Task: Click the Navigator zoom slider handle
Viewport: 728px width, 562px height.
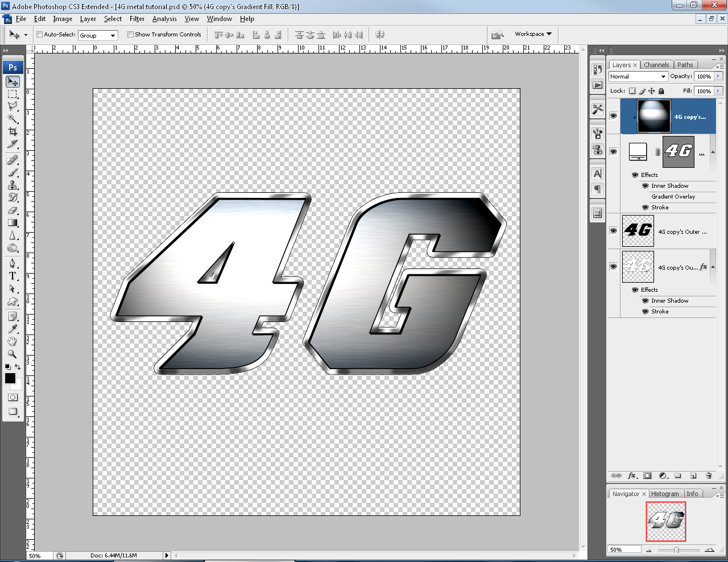Action: pyautogui.click(x=676, y=550)
